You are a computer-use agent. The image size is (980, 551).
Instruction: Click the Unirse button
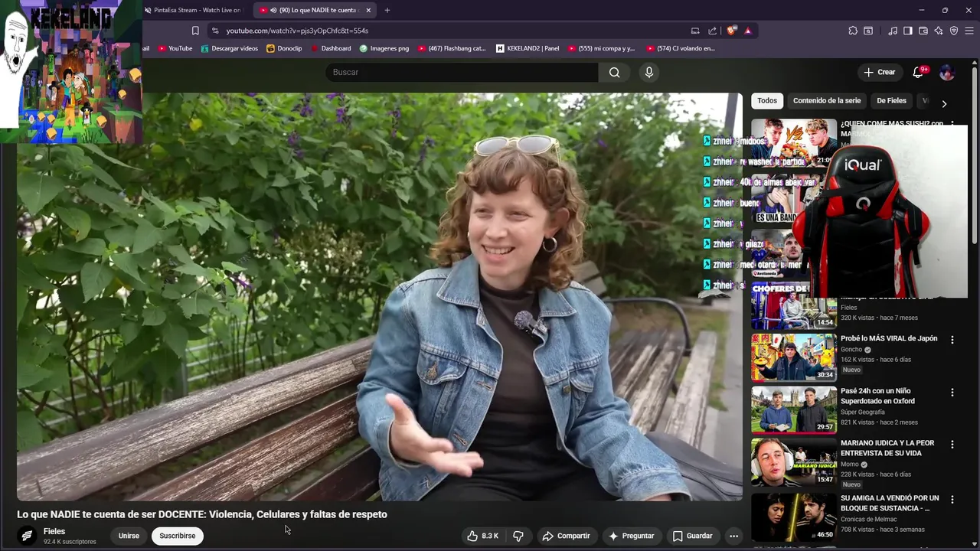(x=129, y=536)
